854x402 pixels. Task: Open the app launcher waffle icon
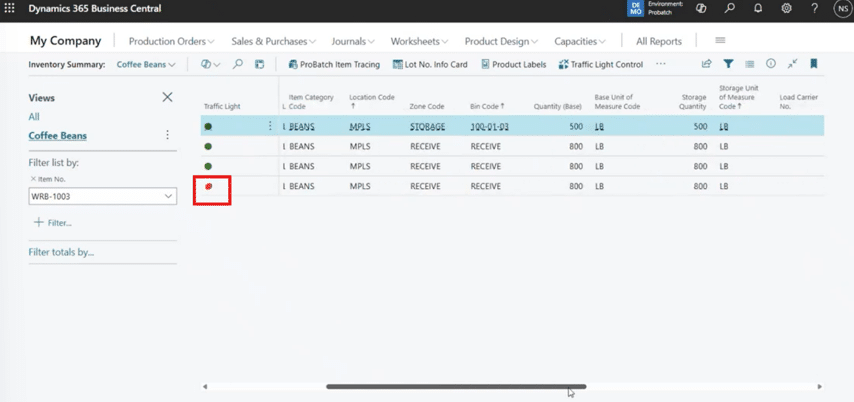point(9,9)
